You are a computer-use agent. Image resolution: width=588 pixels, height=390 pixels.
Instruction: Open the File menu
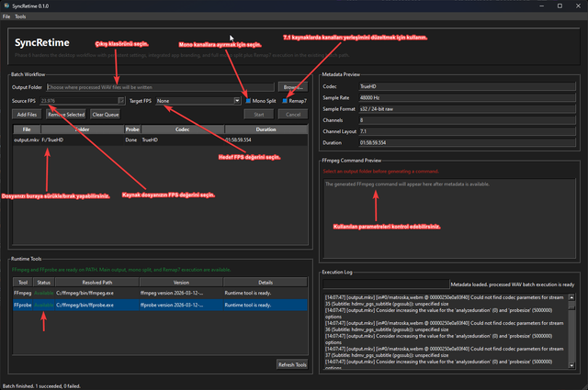coord(6,17)
